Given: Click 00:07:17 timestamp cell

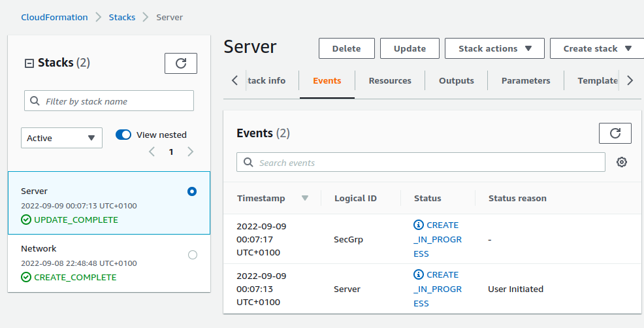Looking at the screenshot, I should pos(262,239).
